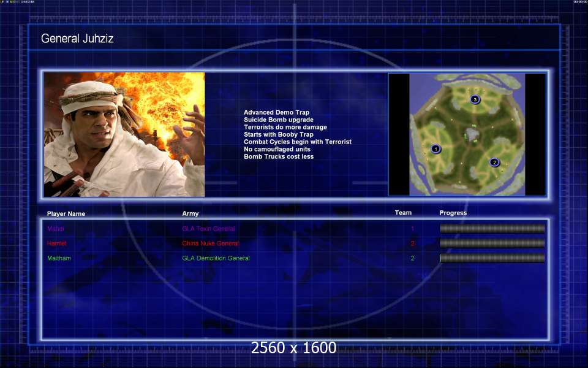This screenshot has width=588, height=368.
Task: Click the grey rocky center of the minimap
Action: [471, 134]
